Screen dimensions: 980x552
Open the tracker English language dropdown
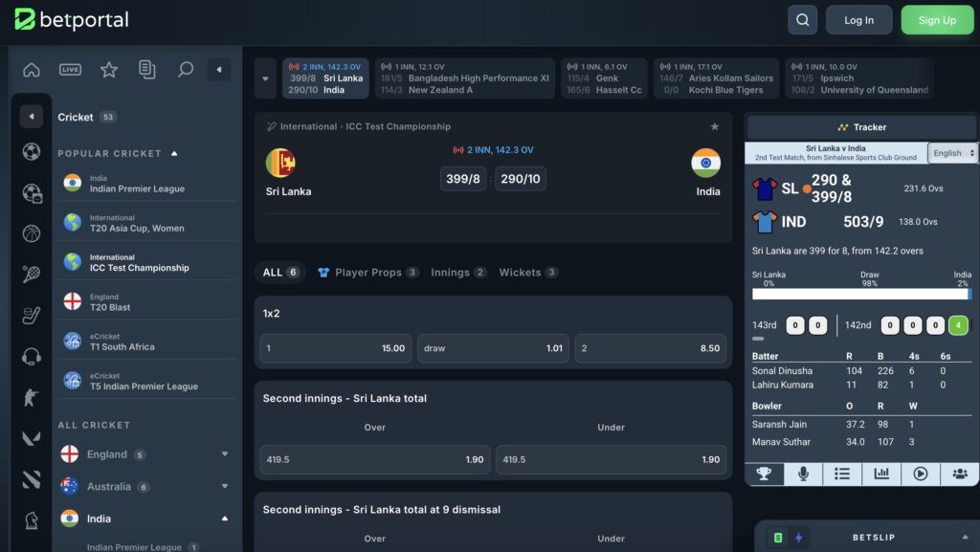(952, 153)
